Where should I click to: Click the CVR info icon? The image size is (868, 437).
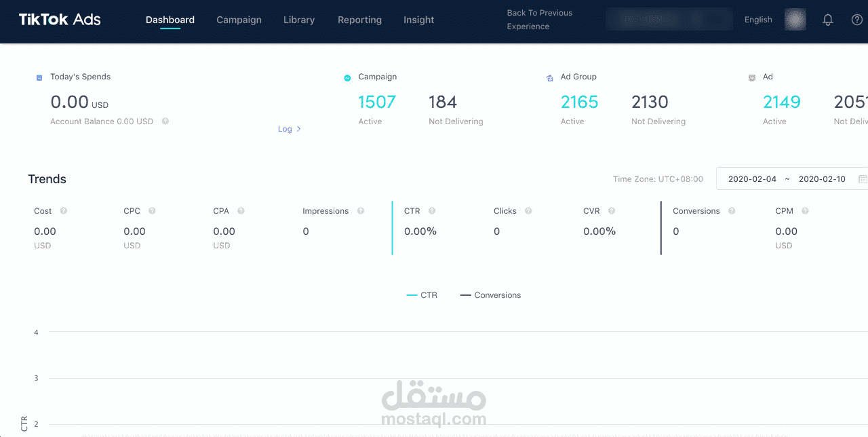click(x=612, y=211)
